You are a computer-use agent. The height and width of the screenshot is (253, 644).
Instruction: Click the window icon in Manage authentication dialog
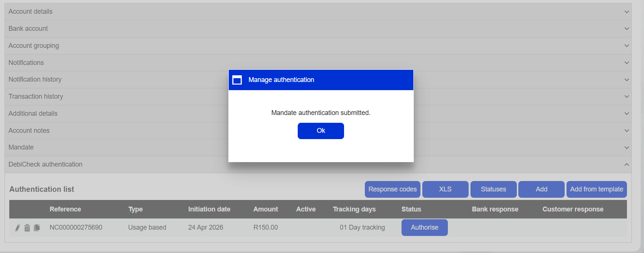point(237,80)
